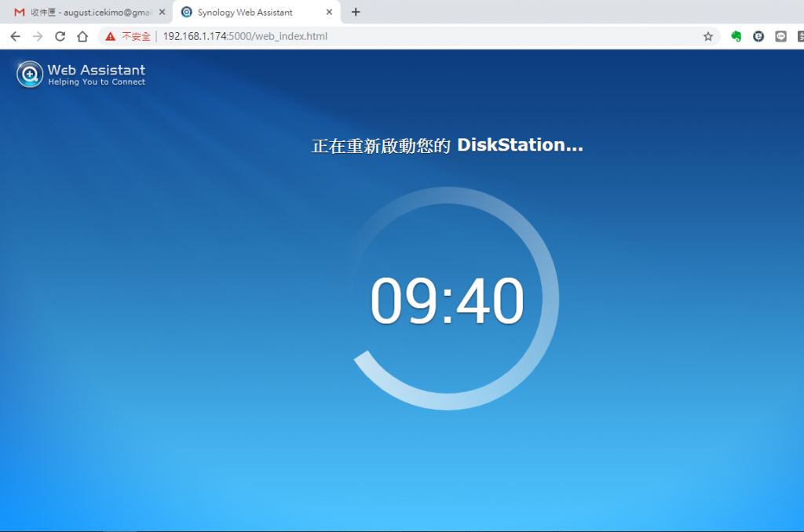Click the browser forward arrow
This screenshot has height=532, width=804.
[38, 36]
